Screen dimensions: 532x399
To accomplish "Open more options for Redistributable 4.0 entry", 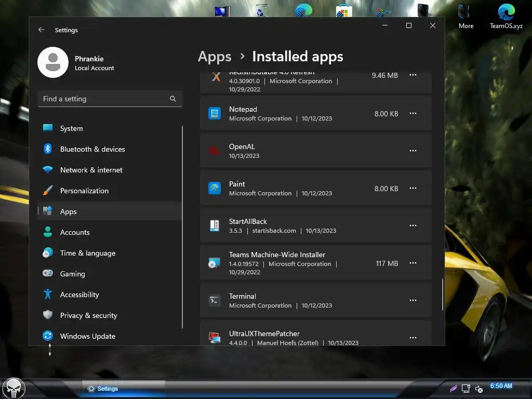I will coord(413,75).
